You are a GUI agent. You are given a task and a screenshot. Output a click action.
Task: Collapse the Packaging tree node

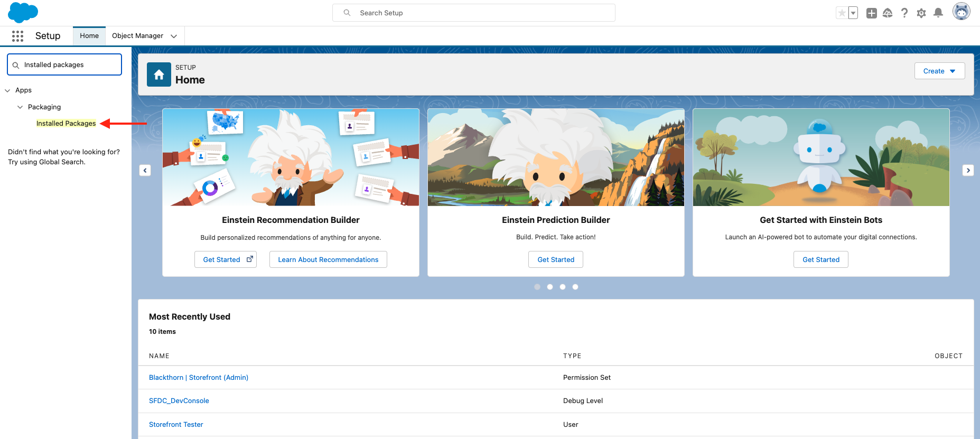tap(20, 107)
